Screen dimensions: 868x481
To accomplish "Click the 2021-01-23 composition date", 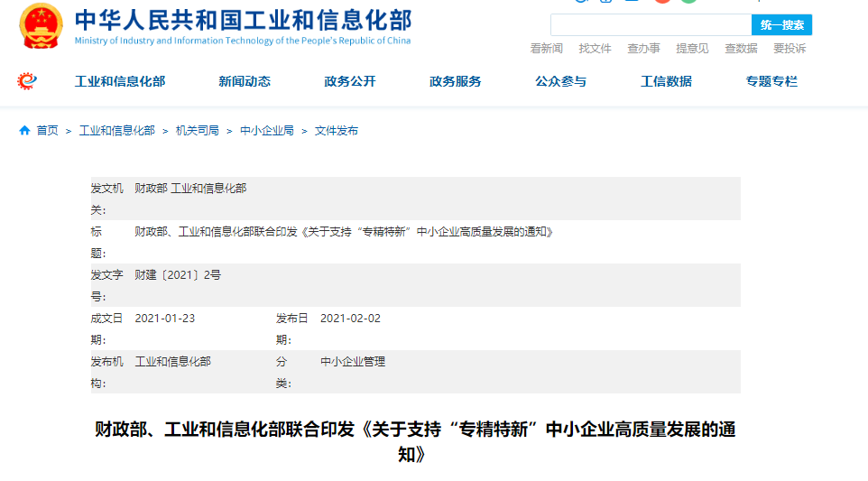I will tap(165, 319).
